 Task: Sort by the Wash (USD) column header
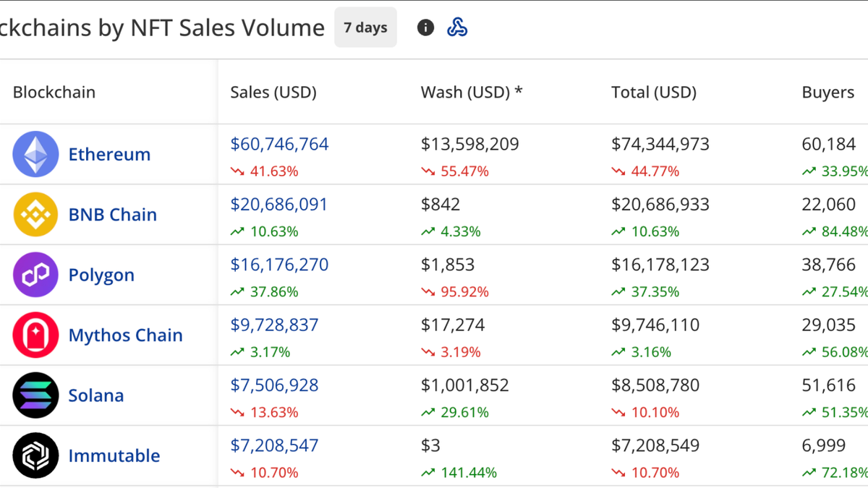click(x=472, y=92)
